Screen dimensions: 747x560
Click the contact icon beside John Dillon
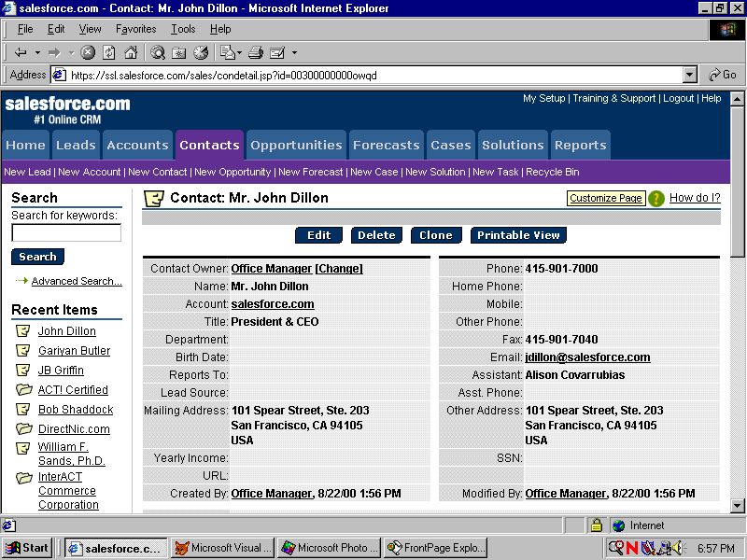(x=22, y=330)
